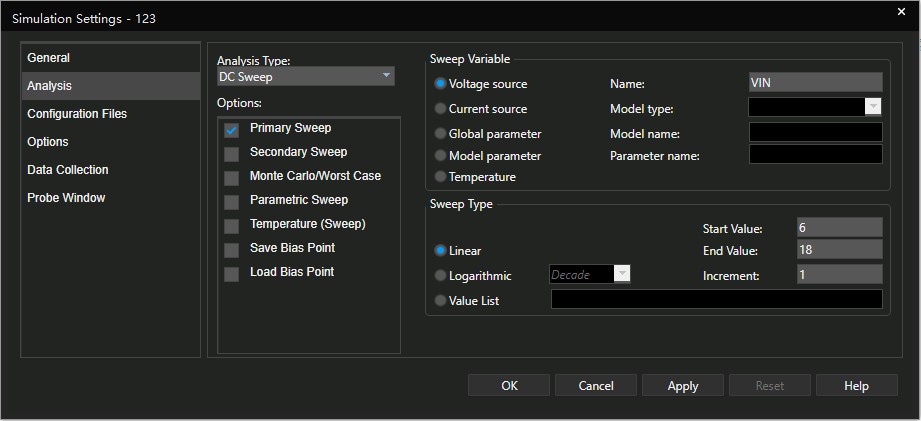Click the Apply button
This screenshot has width=921, height=421.
683,386
